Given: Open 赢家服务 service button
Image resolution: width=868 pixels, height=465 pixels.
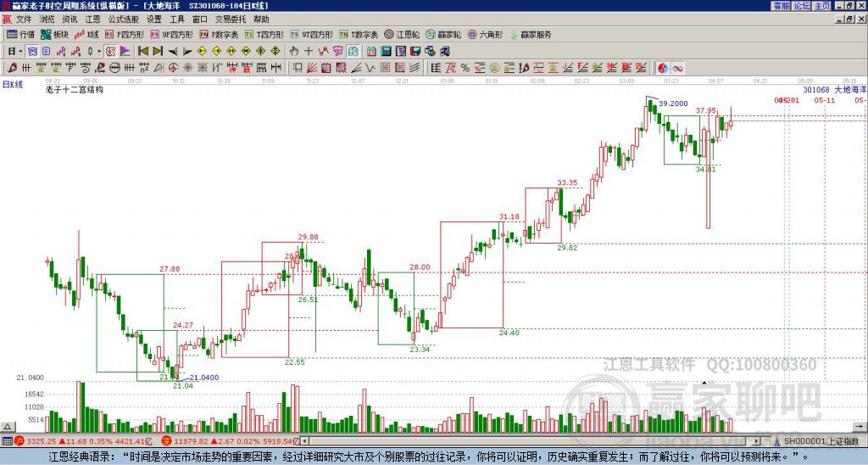Looking at the screenshot, I should tap(531, 34).
